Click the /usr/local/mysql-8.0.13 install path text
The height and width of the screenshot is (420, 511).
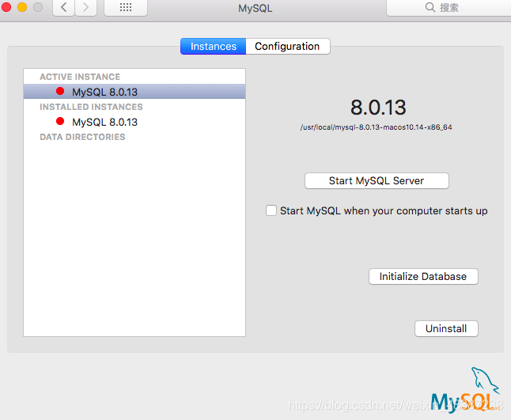pyautogui.click(x=376, y=127)
